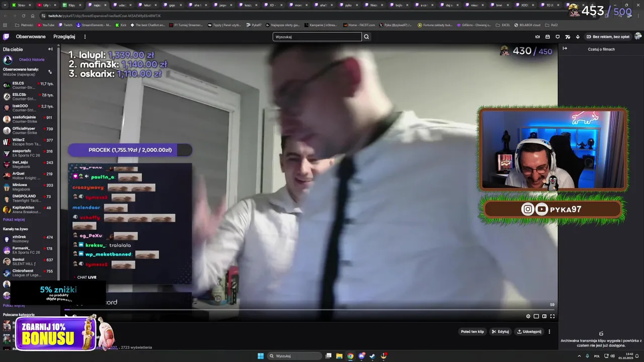Open the Twitch home logo
The width and height of the screenshot is (644, 362).
[x=6, y=37]
